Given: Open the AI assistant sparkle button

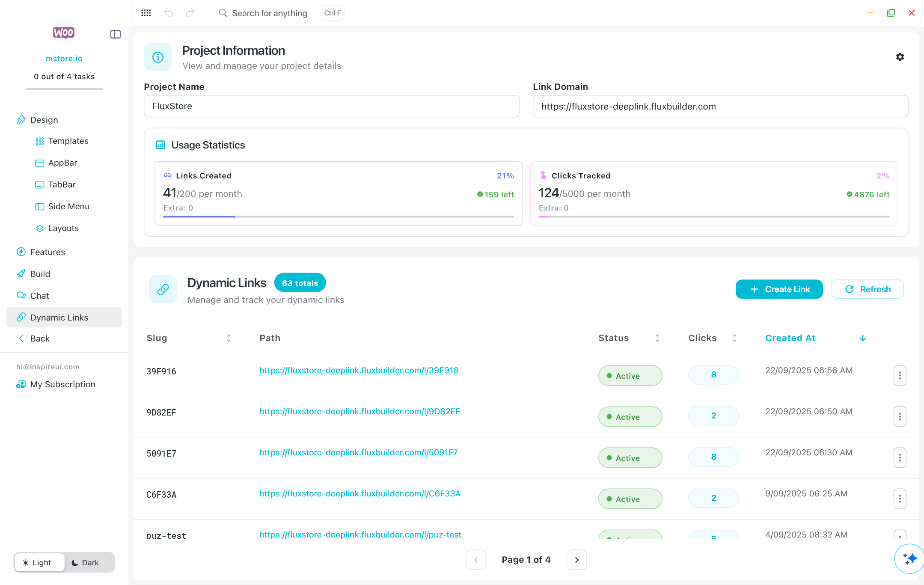Looking at the screenshot, I should (x=909, y=558).
